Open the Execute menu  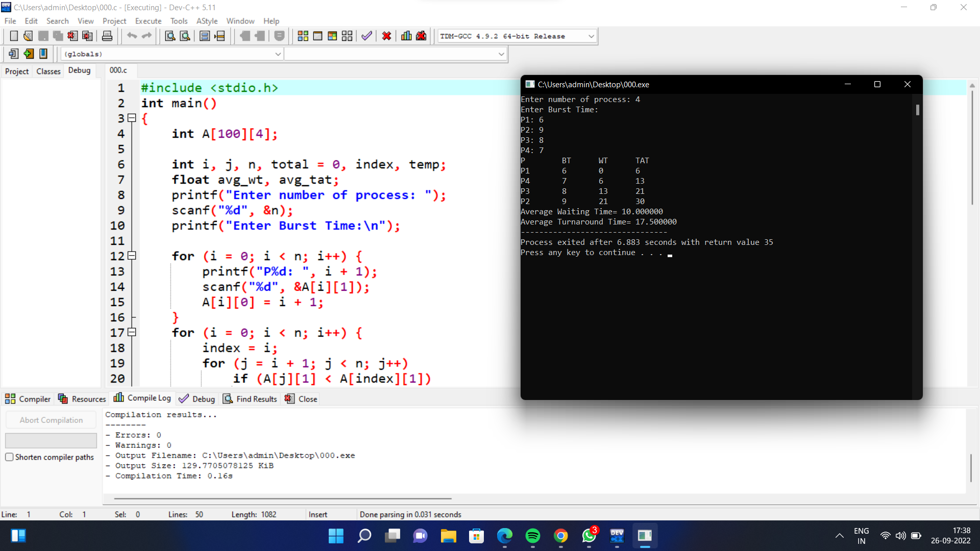[148, 21]
